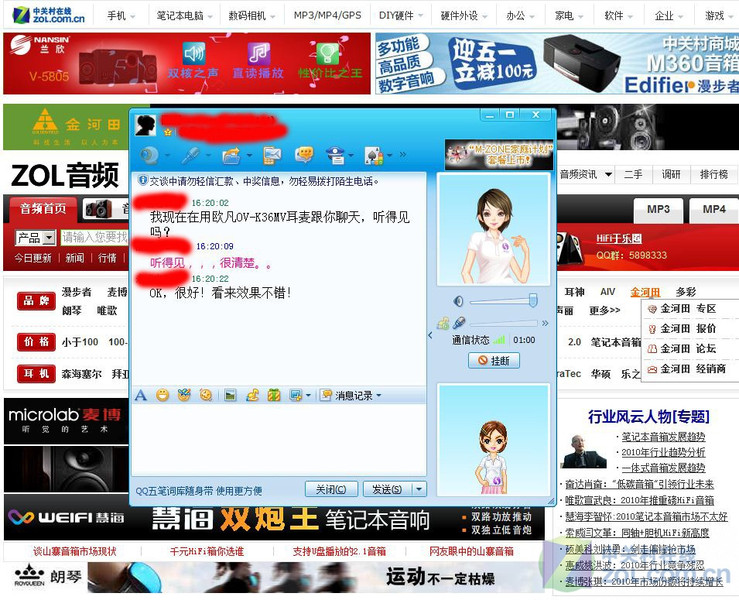The image size is (739, 600).
Task: Open the send button options arrow
Action: tap(419, 489)
